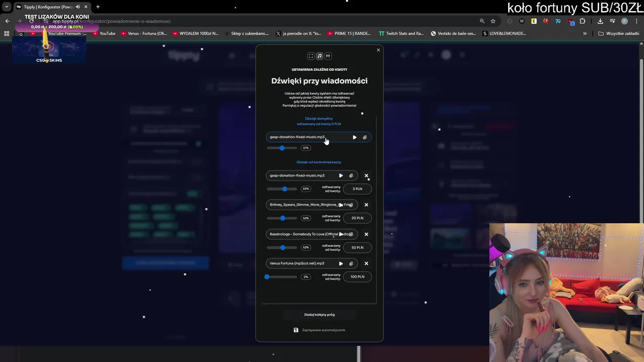This screenshot has width=644, height=362.
Task: Attach a file for the Basstrologe sound row
Action: click(351, 234)
